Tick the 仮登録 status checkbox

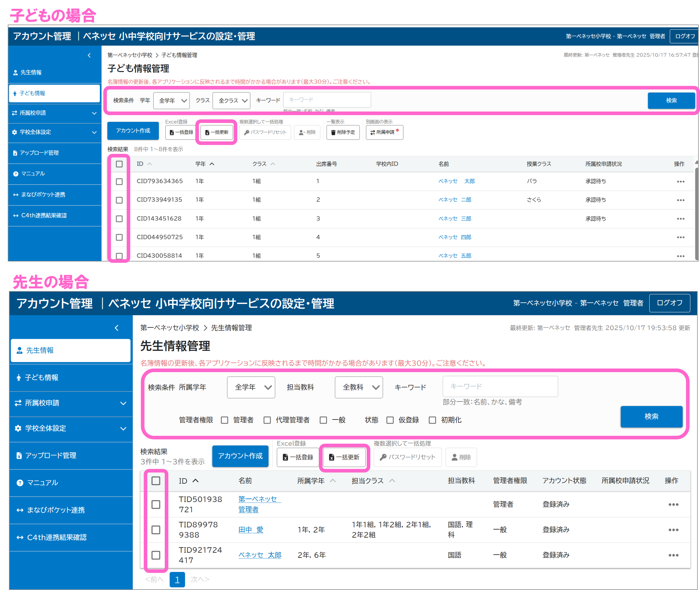[x=390, y=420]
